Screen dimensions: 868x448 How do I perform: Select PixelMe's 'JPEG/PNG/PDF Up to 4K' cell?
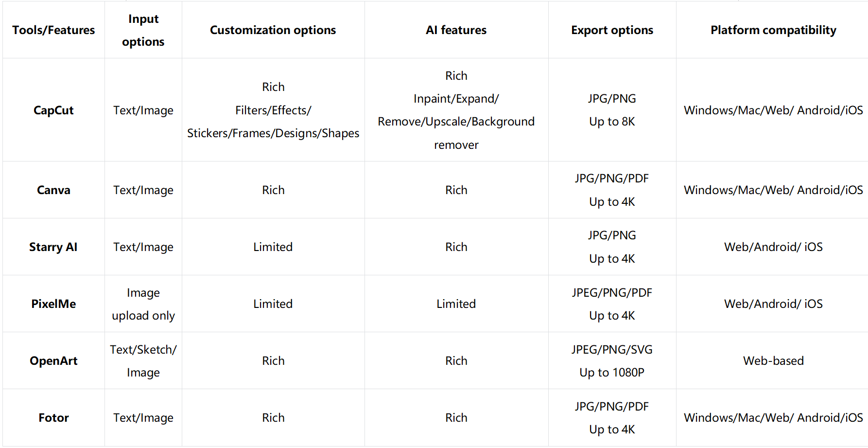tap(612, 304)
